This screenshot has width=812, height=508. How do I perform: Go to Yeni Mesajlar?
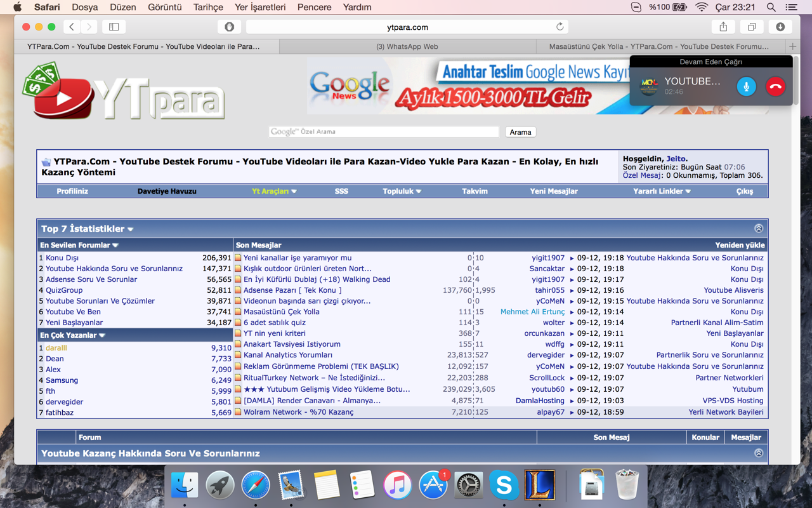554,191
